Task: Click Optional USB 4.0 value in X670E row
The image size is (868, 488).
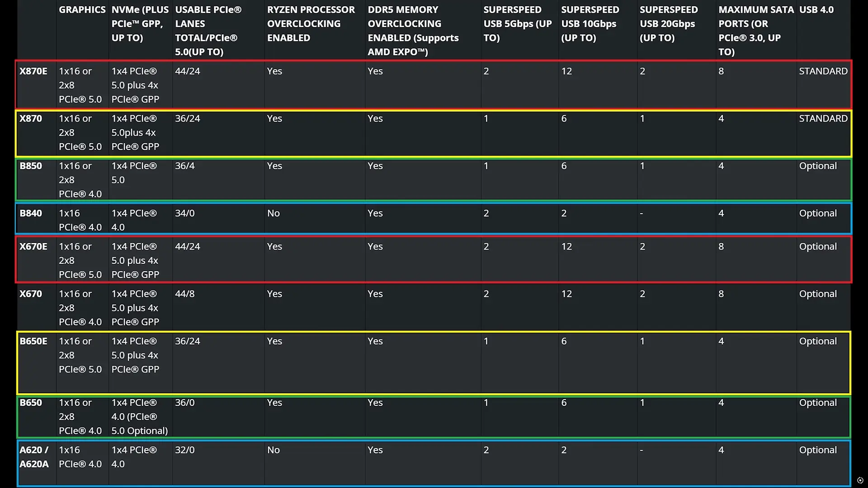Action: click(x=818, y=246)
